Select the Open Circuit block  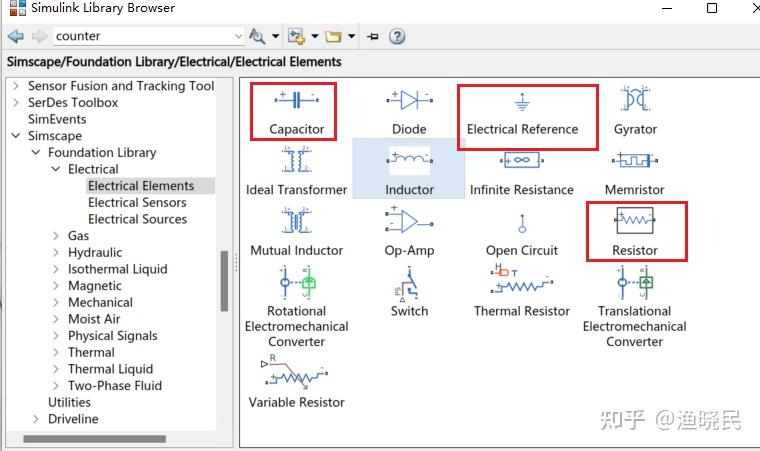point(522,234)
